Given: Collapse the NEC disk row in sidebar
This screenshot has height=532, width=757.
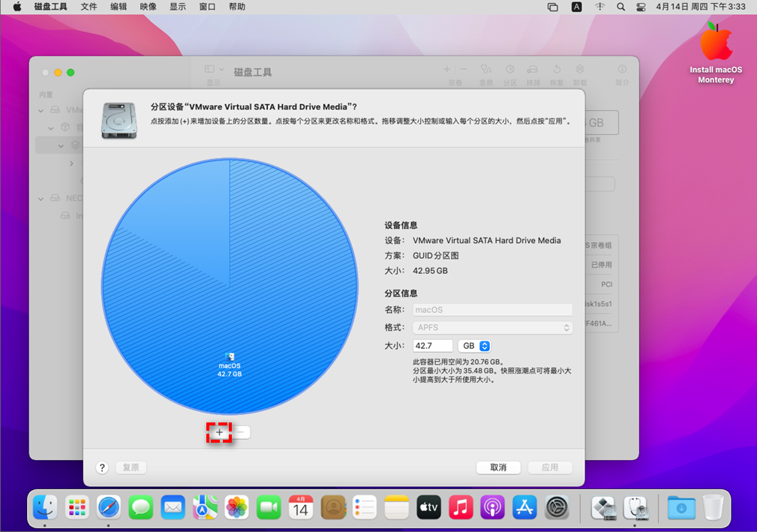Looking at the screenshot, I should pyautogui.click(x=41, y=198).
